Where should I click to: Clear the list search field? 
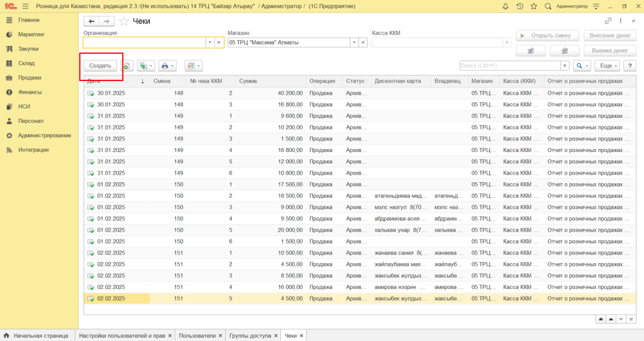tap(565, 66)
